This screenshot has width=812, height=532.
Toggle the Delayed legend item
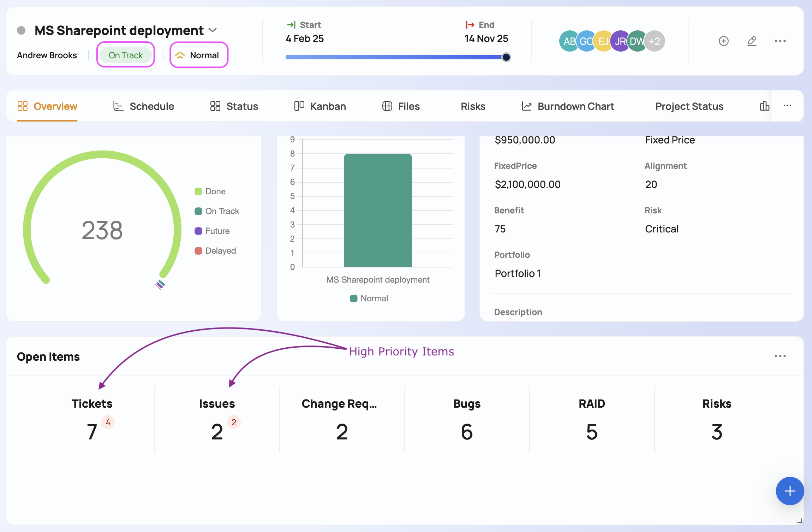pyautogui.click(x=215, y=251)
